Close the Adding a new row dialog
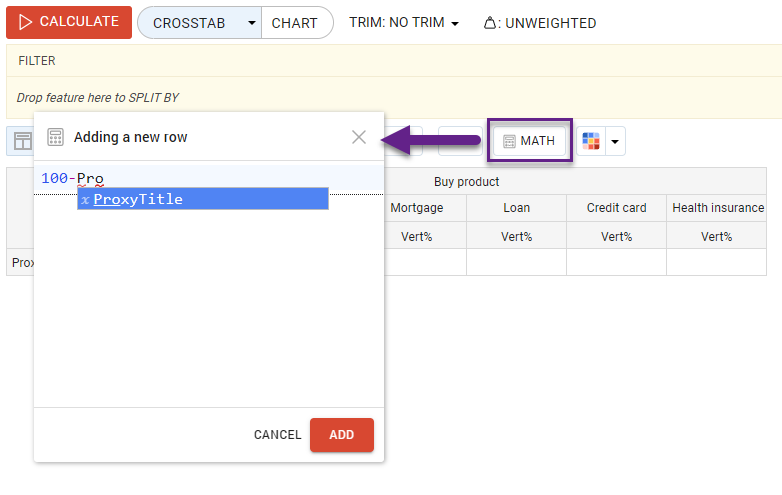782x495 pixels. [359, 137]
